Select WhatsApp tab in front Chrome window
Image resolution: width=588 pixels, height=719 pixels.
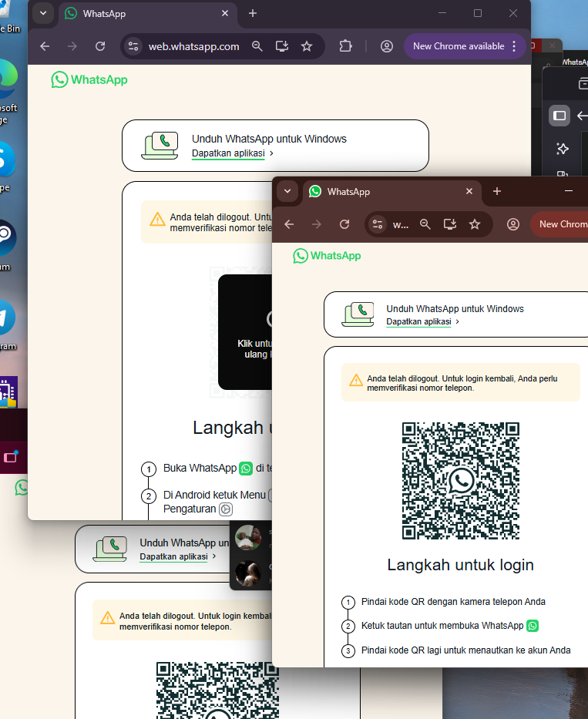click(x=391, y=192)
